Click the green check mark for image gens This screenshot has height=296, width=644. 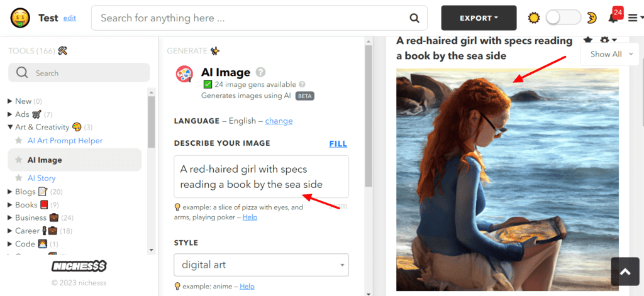click(208, 85)
